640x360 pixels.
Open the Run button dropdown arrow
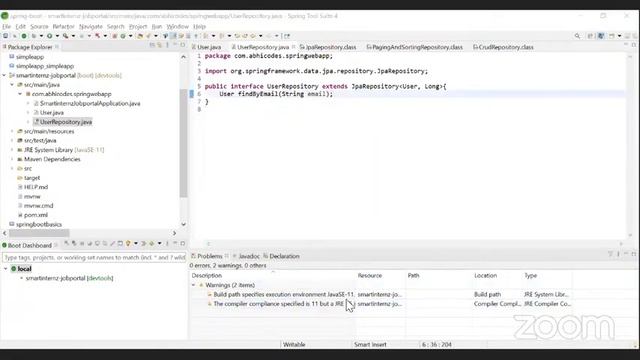pos(57,36)
